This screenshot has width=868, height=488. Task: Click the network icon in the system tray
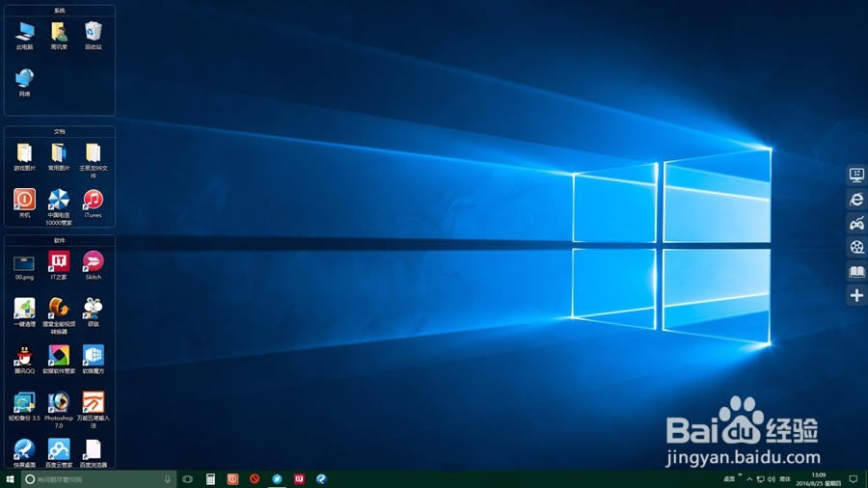point(761,479)
